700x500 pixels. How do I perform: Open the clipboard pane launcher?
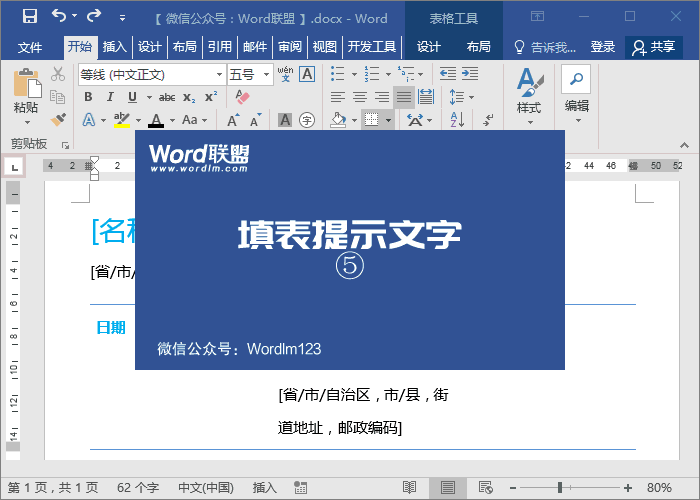[x=66, y=145]
